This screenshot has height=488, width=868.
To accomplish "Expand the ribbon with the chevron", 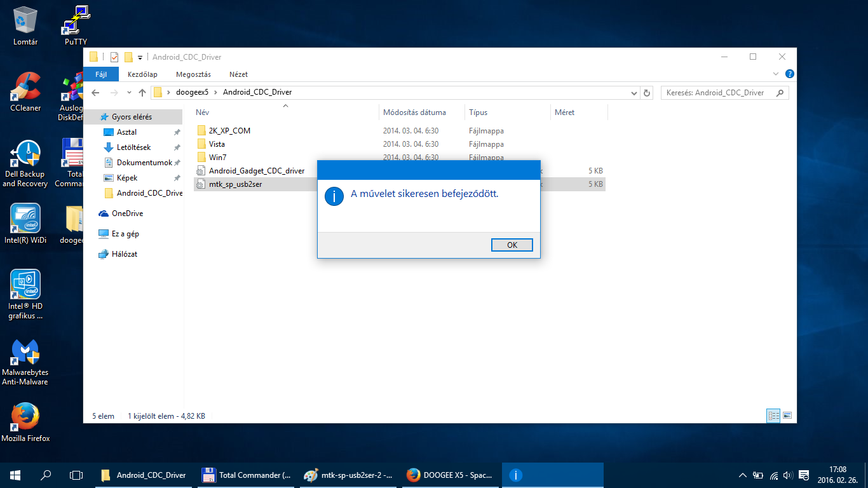I will tap(776, 74).
